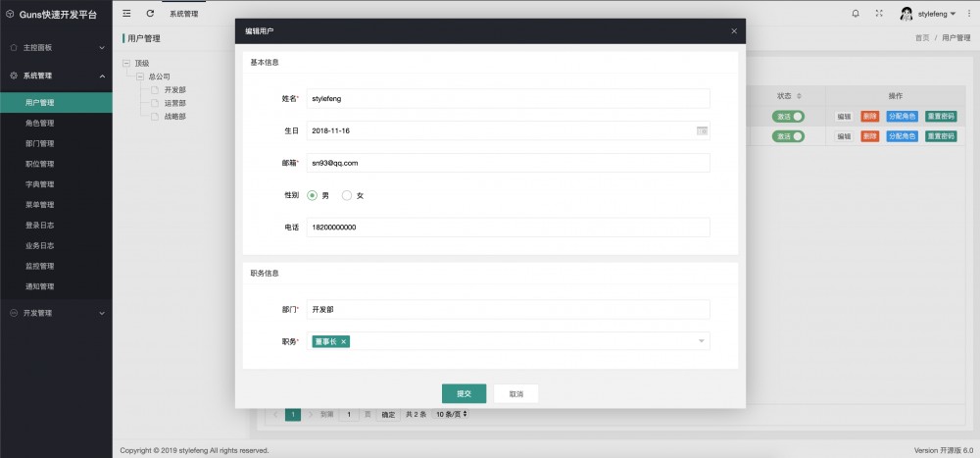Viewport: 980px width, 458px height.
Task: Select the 男 radio button
Action: [312, 195]
